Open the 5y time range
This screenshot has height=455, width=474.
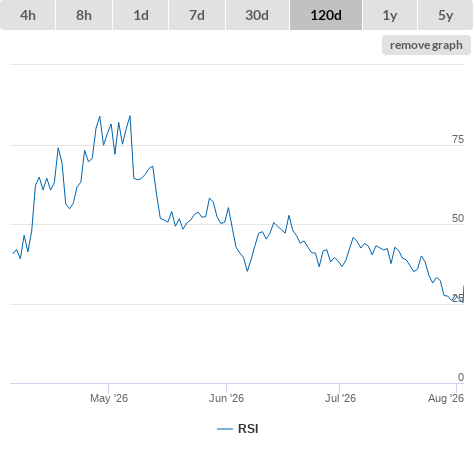(446, 15)
